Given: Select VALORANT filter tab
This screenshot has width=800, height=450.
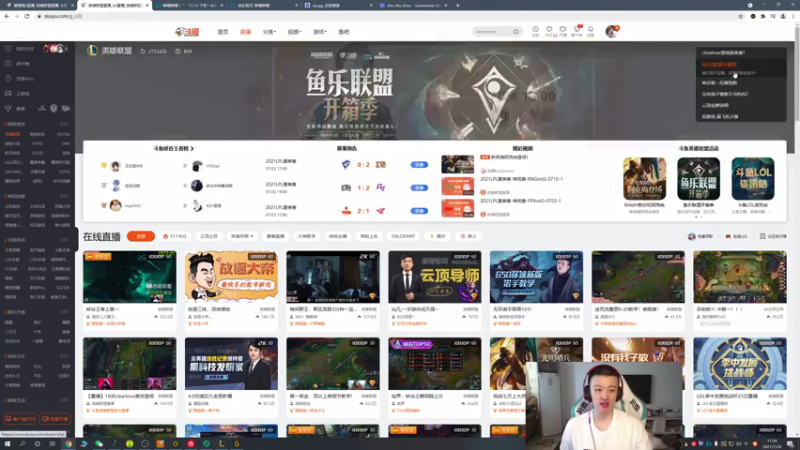Looking at the screenshot, I should 403,236.
